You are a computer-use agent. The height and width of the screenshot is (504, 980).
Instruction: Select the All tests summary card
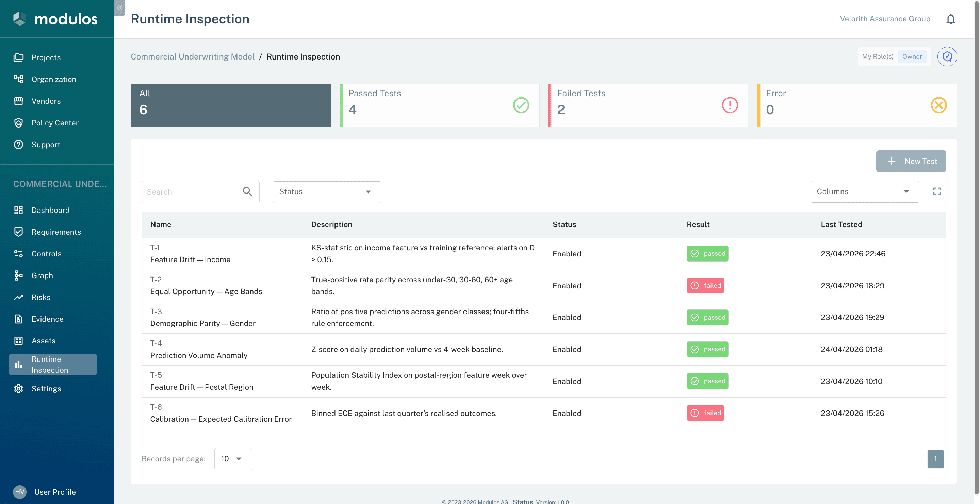(x=231, y=105)
